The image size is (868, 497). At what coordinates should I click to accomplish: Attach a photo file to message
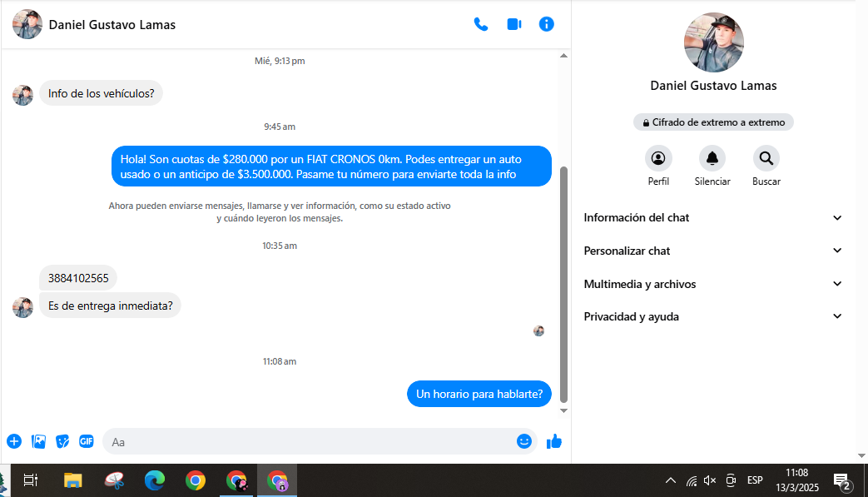(x=39, y=441)
